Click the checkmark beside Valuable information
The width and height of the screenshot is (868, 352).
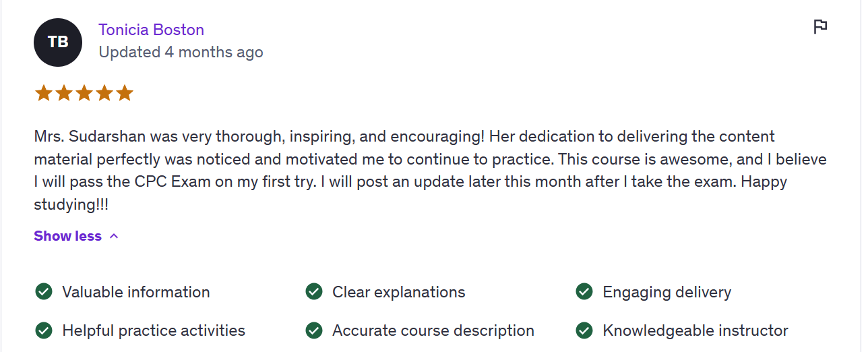click(44, 292)
